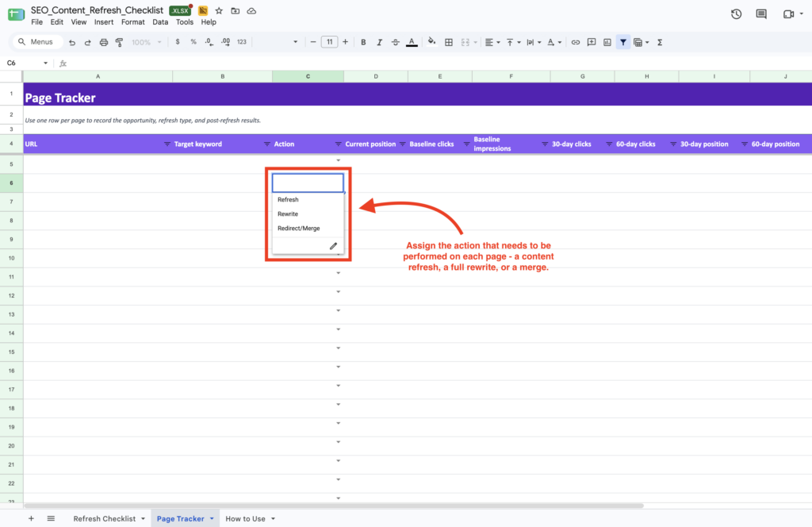Screen dimensions: 812x527
Task: Toggle the filter funnel icon
Action: coord(623,43)
